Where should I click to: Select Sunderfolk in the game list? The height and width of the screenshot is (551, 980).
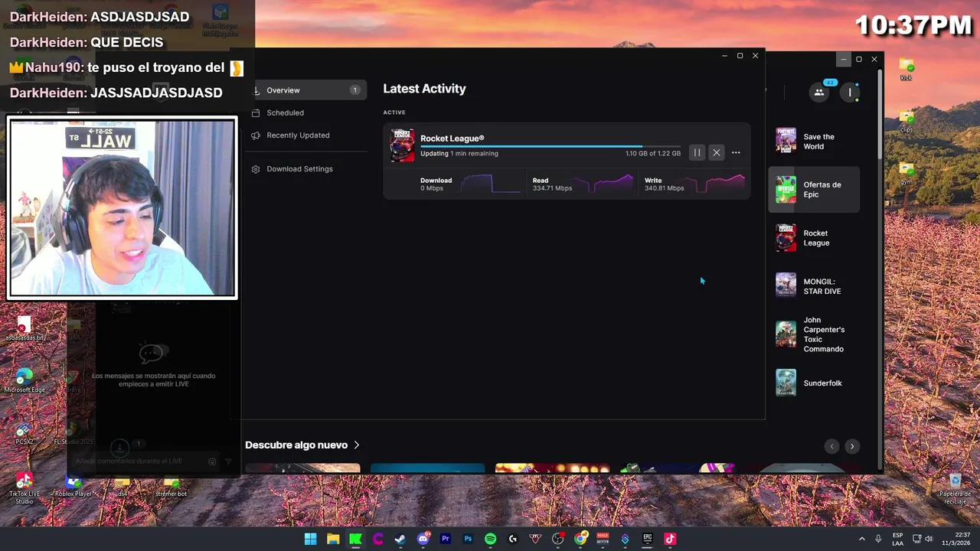click(x=814, y=383)
